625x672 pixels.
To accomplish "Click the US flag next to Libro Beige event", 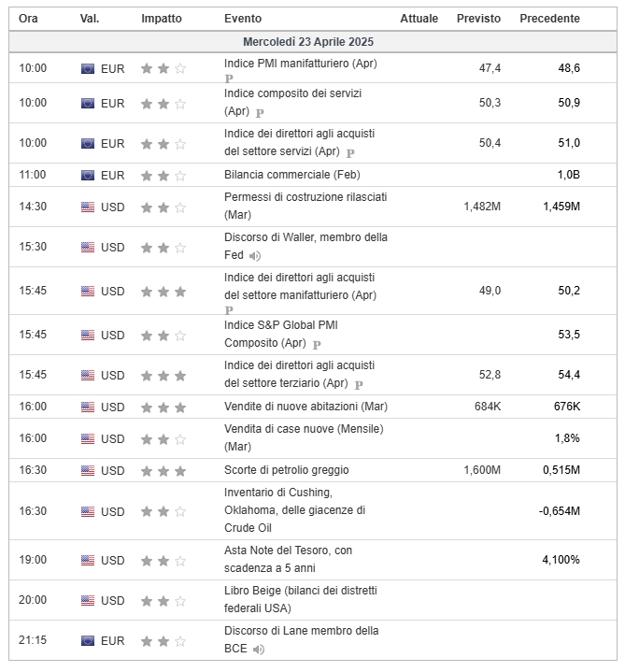I will click(x=88, y=600).
